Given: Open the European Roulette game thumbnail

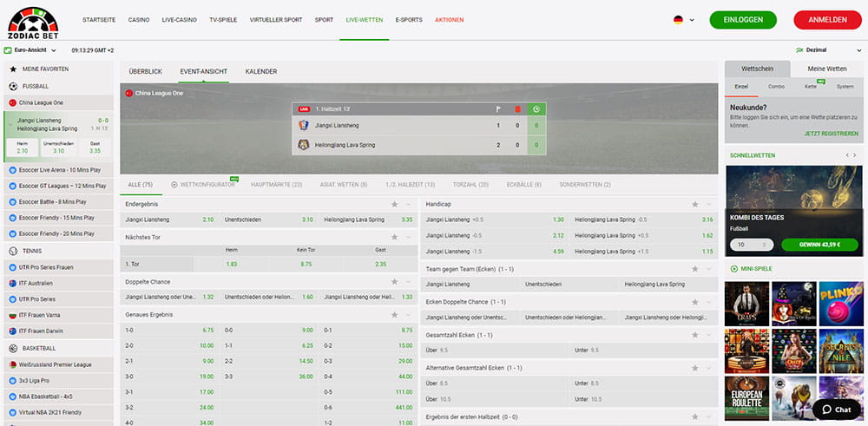Looking at the screenshot, I should 746,397.
